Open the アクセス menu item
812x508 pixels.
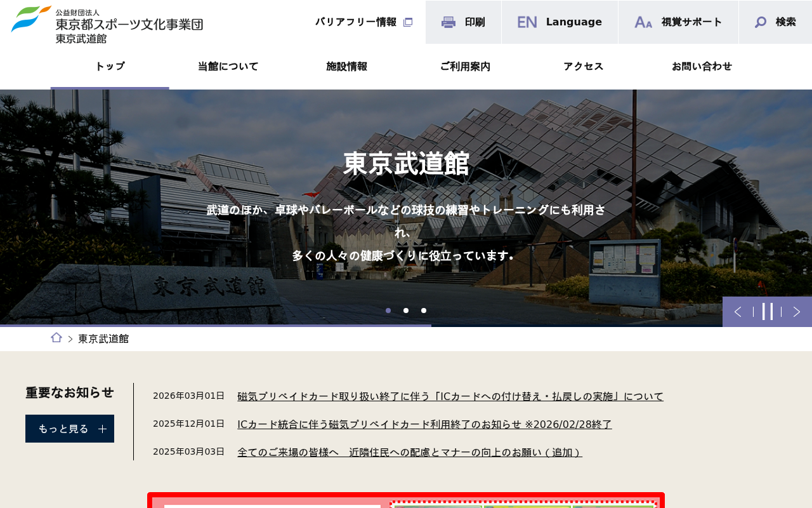click(x=584, y=67)
